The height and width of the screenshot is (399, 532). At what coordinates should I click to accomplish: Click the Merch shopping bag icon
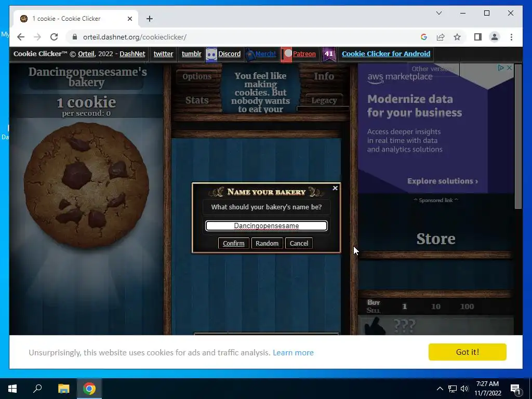pos(250,55)
